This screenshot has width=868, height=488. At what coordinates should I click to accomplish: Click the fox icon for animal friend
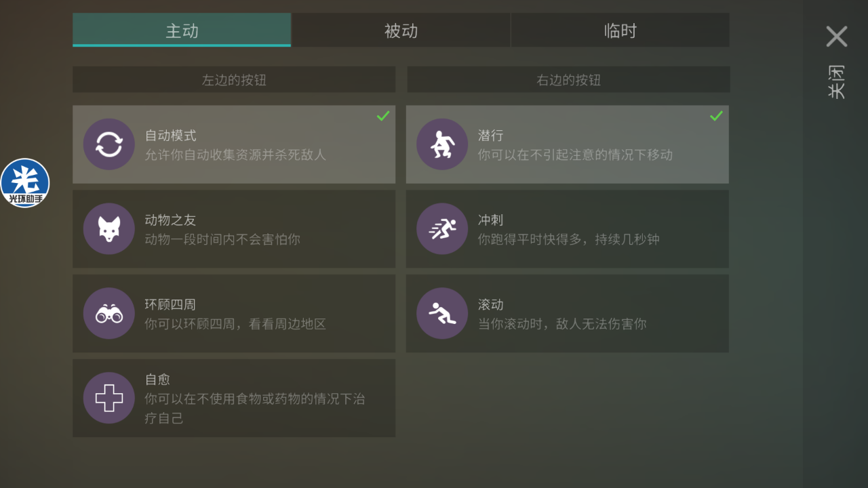pyautogui.click(x=109, y=229)
